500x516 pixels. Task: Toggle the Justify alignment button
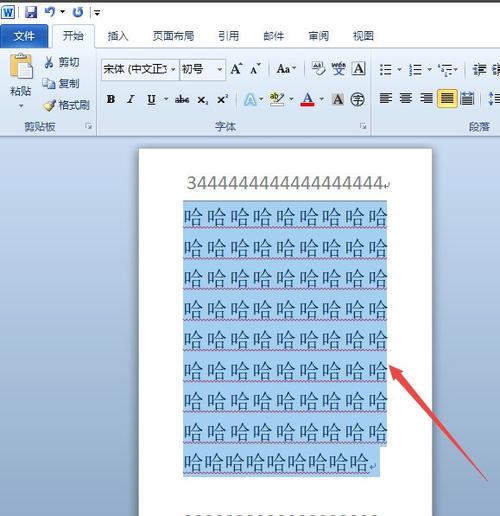click(447, 99)
